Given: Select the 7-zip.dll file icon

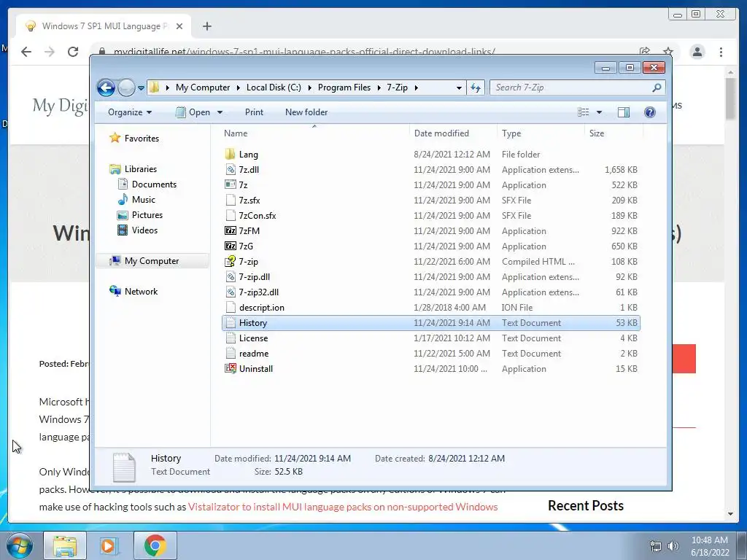Looking at the screenshot, I should pyautogui.click(x=230, y=276).
